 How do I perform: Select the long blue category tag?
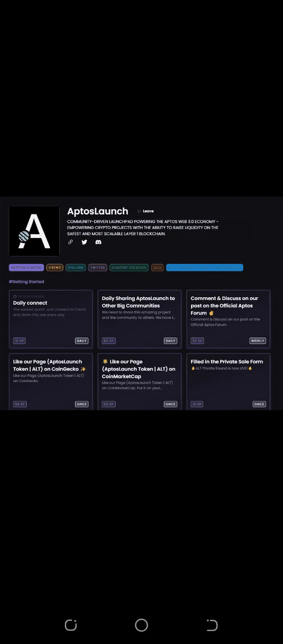pos(205,267)
